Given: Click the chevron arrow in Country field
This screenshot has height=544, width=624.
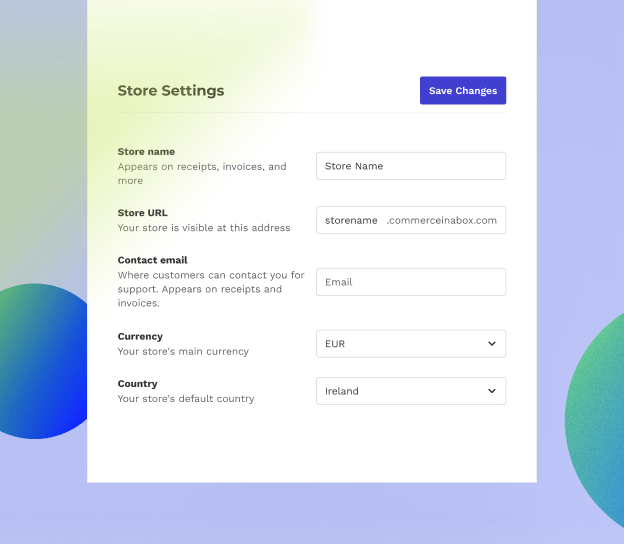Looking at the screenshot, I should coord(491,391).
